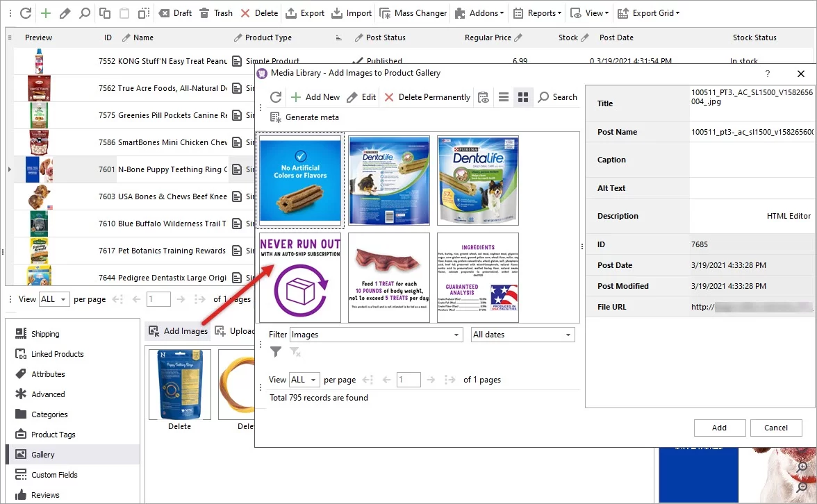Open the View ALL per-page dropdown
The image size is (817, 504).
point(304,380)
